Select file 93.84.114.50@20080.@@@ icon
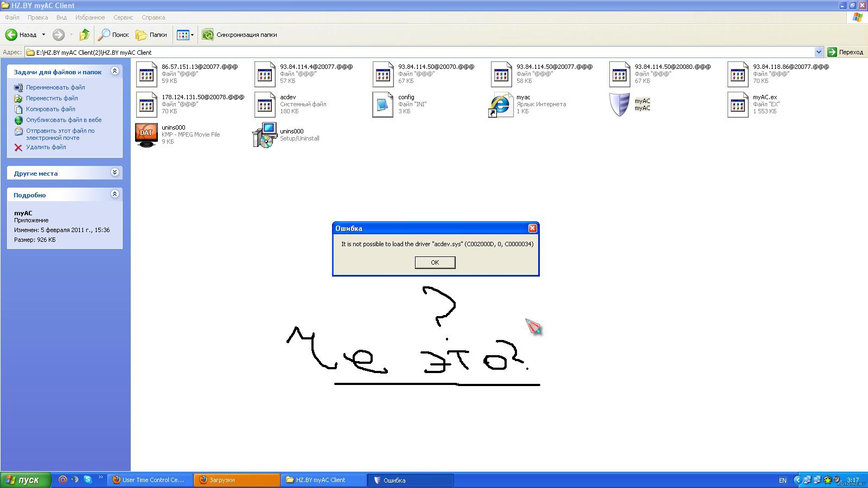Screen dimensions: 868x488 click(620, 74)
